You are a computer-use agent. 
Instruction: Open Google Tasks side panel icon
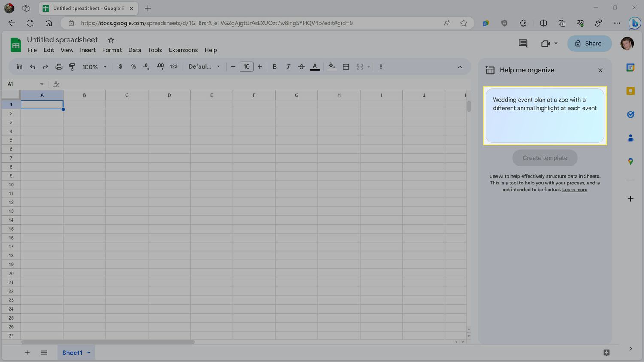630,114
